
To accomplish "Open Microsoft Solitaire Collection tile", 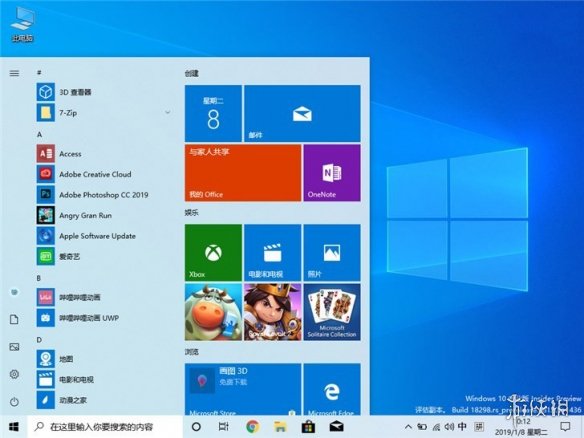I will (332, 312).
